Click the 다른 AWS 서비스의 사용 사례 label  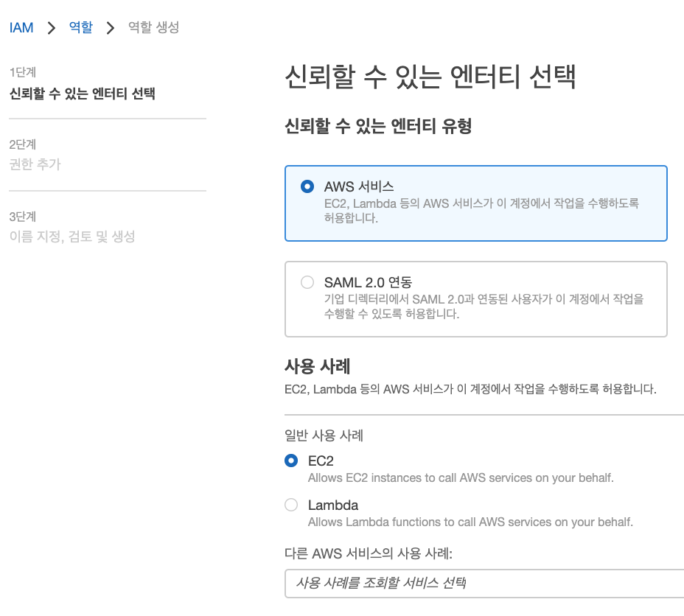pyautogui.click(x=369, y=553)
